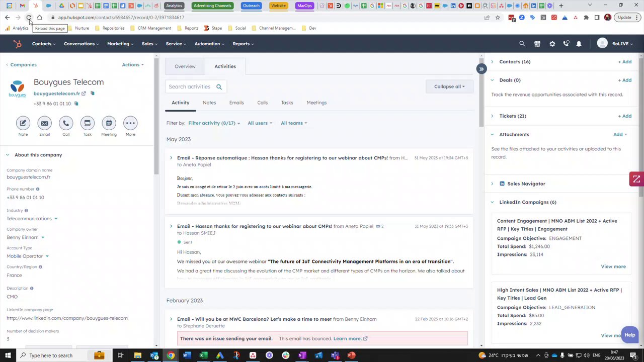
Task: Go back to Companies list
Action: [21, 65]
